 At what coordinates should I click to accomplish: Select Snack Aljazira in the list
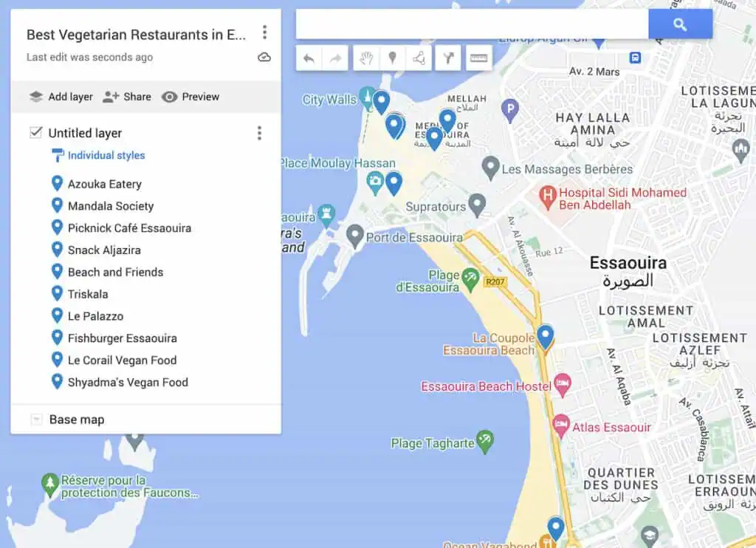coord(104,250)
